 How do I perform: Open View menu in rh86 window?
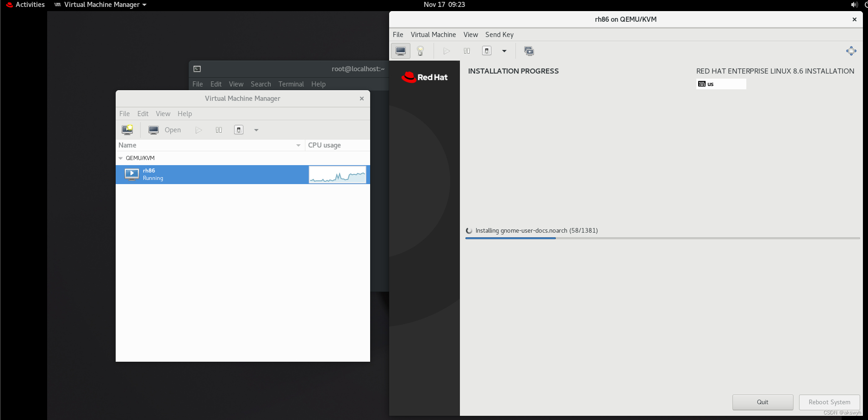click(471, 35)
